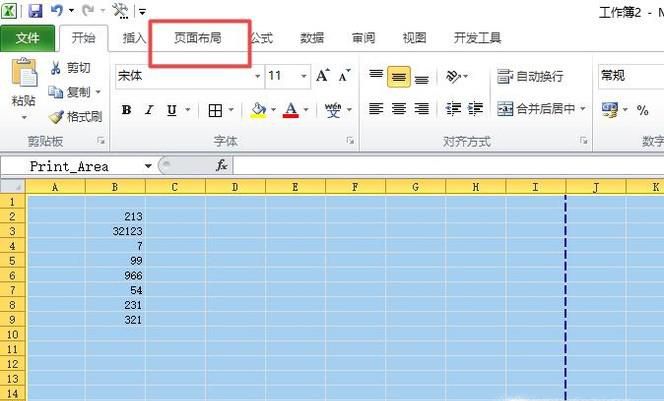
Task: Switch to the 开始 tab
Action: (83, 38)
